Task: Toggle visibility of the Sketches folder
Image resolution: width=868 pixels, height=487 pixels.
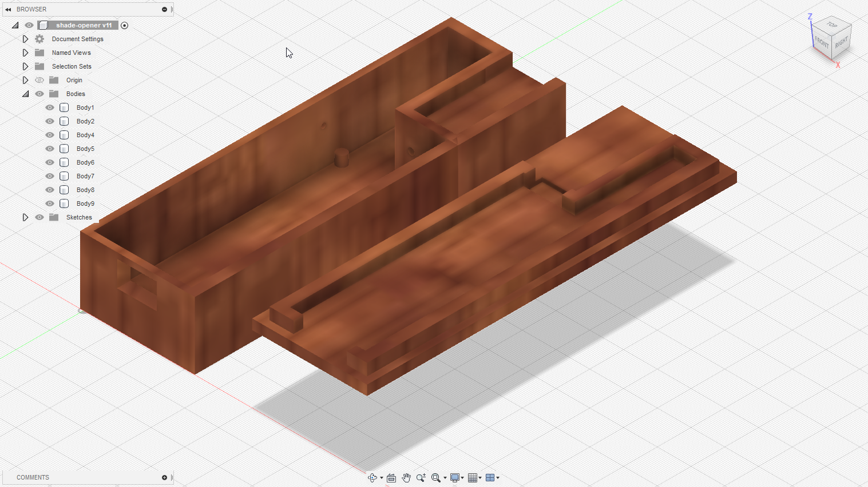Action: (39, 217)
